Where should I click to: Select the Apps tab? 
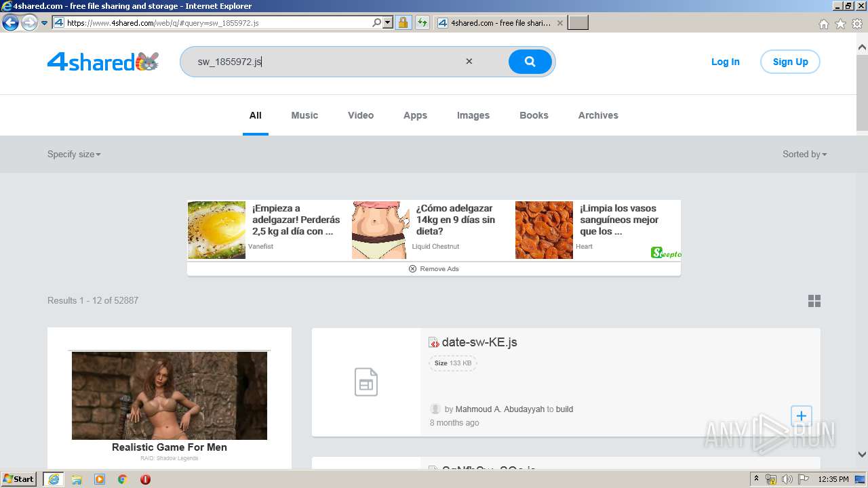click(415, 115)
